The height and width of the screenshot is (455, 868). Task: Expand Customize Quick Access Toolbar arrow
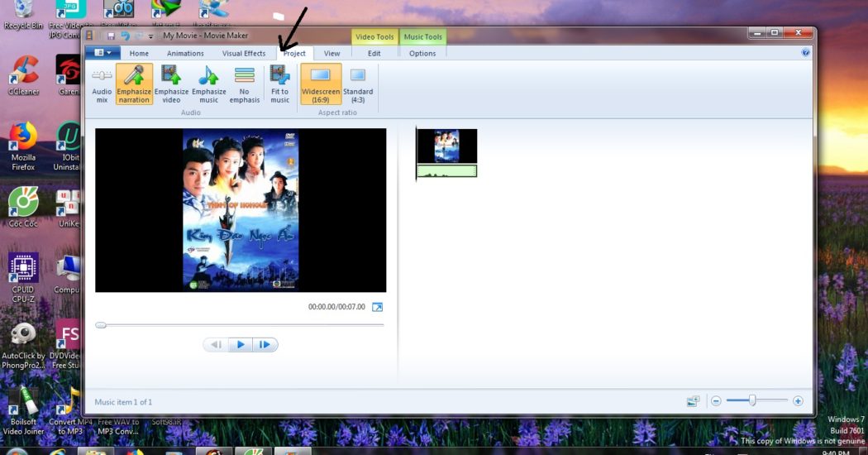coord(150,36)
